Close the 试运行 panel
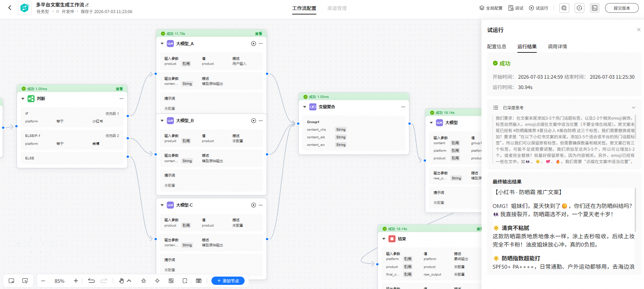Image resolution: width=644 pixels, height=289 pixels. pos(638,30)
